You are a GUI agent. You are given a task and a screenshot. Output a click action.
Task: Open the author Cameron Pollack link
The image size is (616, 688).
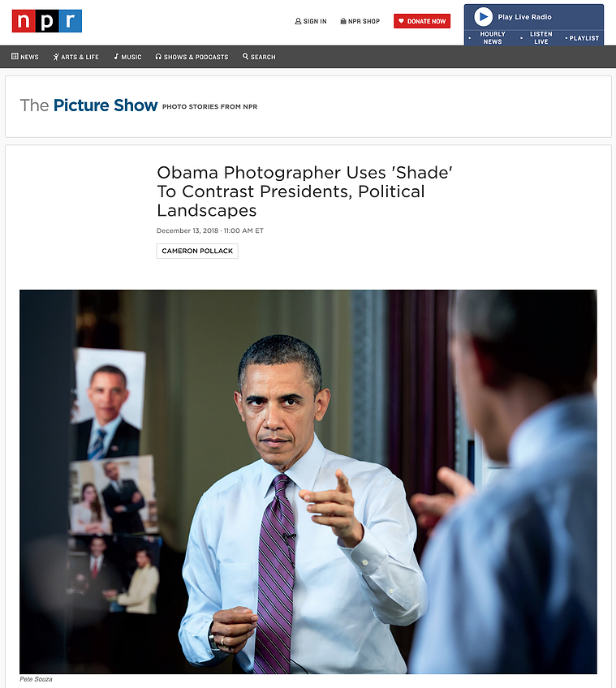click(x=197, y=251)
